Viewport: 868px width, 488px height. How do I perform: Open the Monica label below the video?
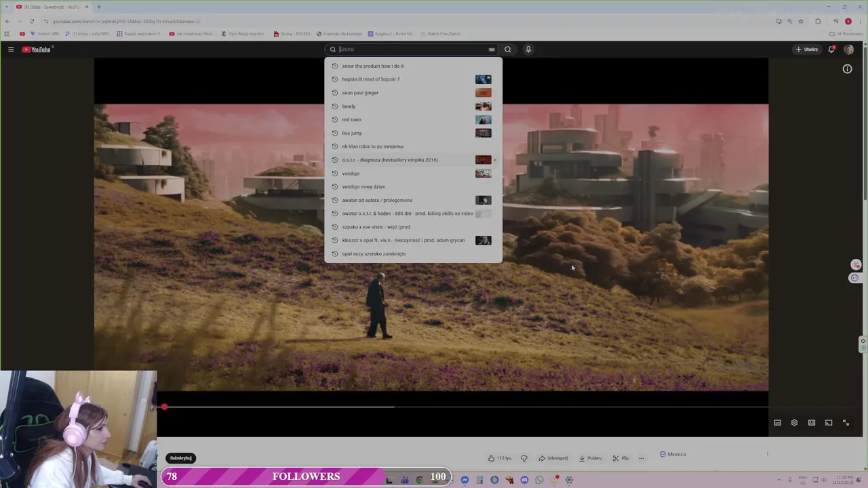click(673, 454)
